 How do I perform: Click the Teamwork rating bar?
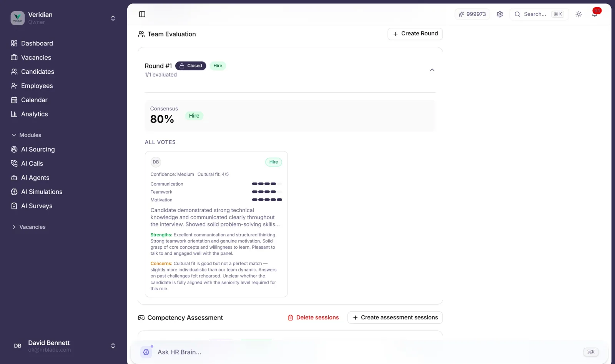click(x=267, y=192)
